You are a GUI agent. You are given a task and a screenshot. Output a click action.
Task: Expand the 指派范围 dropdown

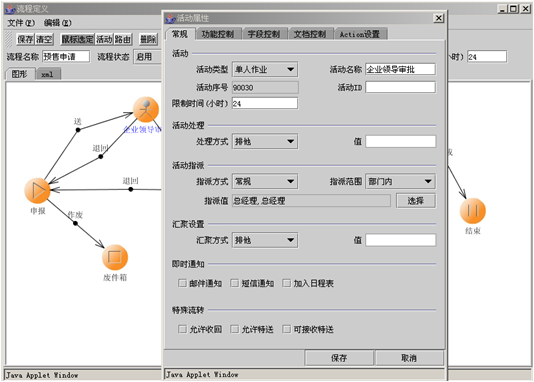(400, 181)
